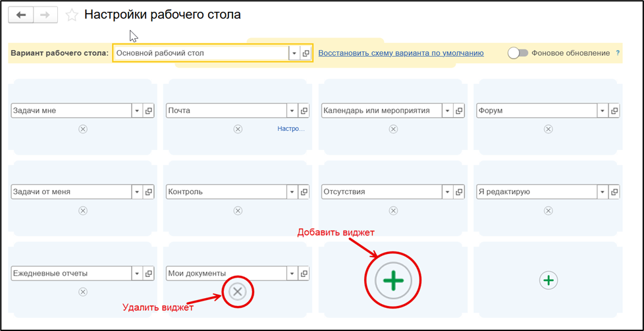Click the Настройки рабочего стола title
Image resolution: width=644 pixels, height=331 pixels.
(x=163, y=15)
